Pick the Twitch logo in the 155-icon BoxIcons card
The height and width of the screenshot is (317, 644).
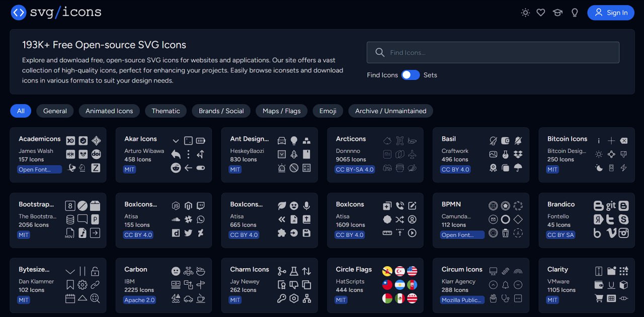click(201, 206)
